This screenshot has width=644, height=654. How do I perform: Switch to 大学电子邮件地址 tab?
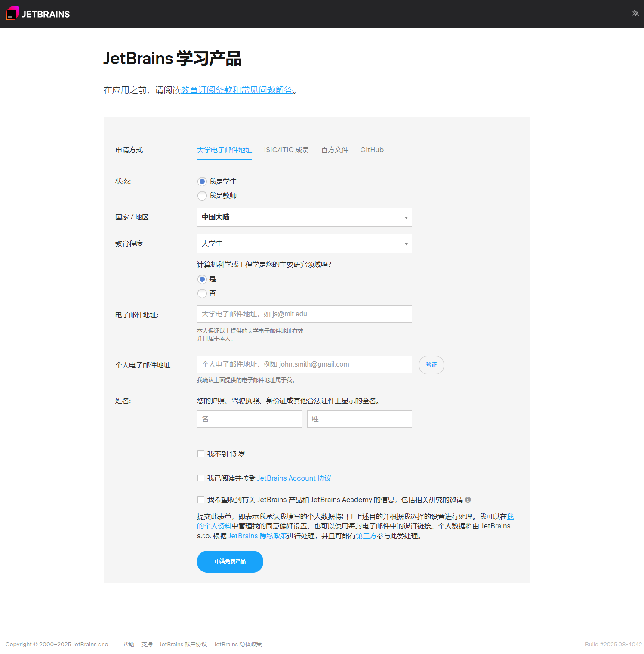click(225, 150)
